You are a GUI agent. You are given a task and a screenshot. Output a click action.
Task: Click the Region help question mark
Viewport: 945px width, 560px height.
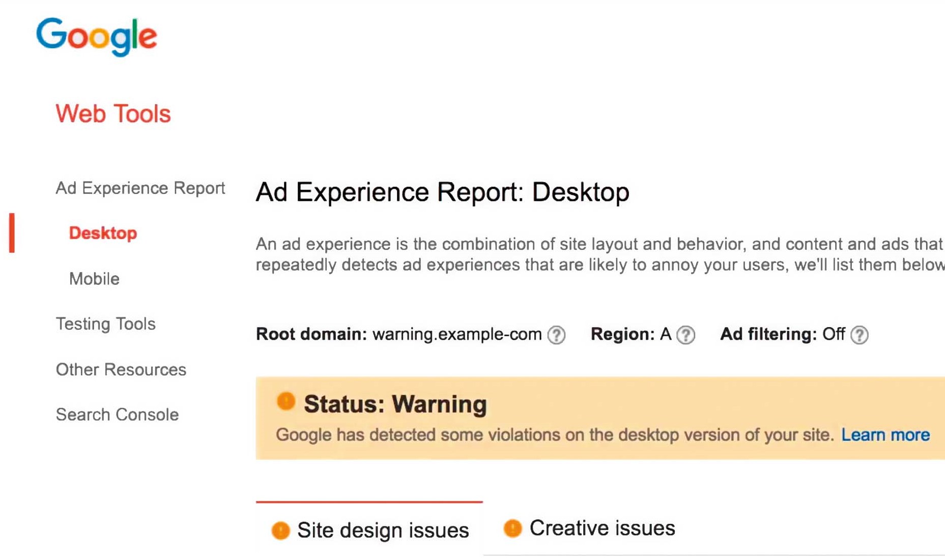[686, 335]
